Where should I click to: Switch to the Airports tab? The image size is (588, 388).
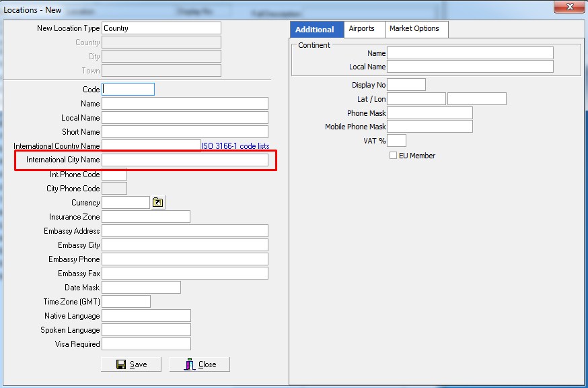(361, 29)
